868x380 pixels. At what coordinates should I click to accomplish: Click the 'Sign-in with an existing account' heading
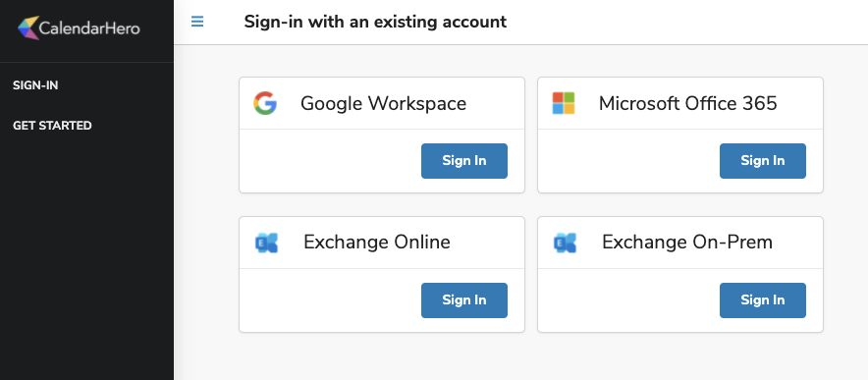tap(375, 22)
